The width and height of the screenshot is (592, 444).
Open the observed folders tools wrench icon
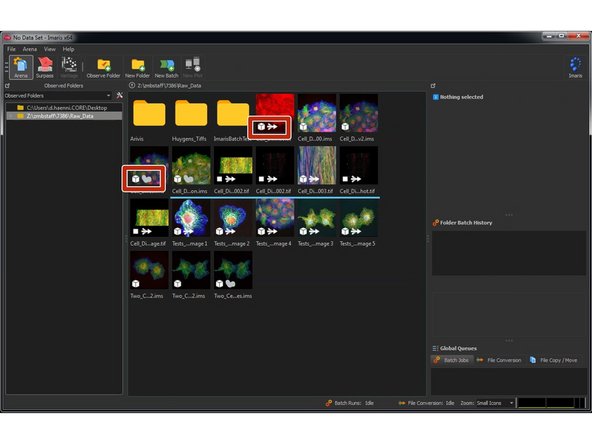pyautogui.click(x=119, y=96)
